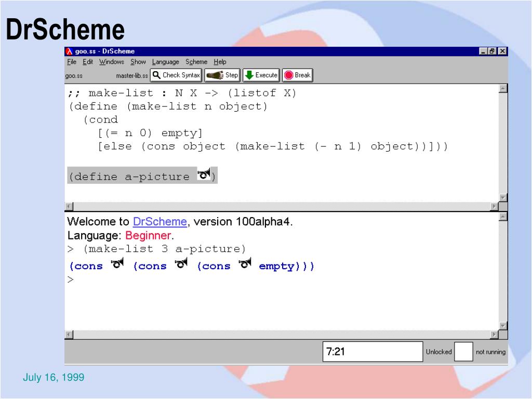Open the Edit menu
The height and width of the screenshot is (399, 532).
pos(88,62)
